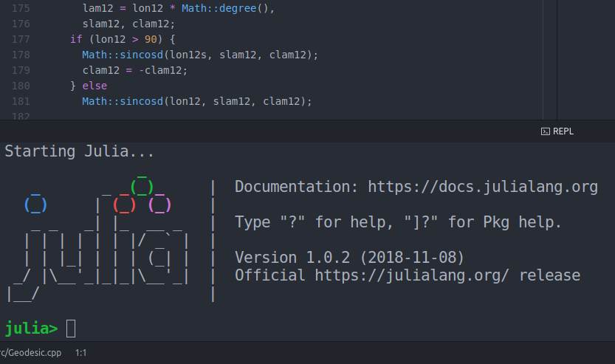Click the 'Starting Julia...' text
This screenshot has width=615, height=364.
click(79, 151)
